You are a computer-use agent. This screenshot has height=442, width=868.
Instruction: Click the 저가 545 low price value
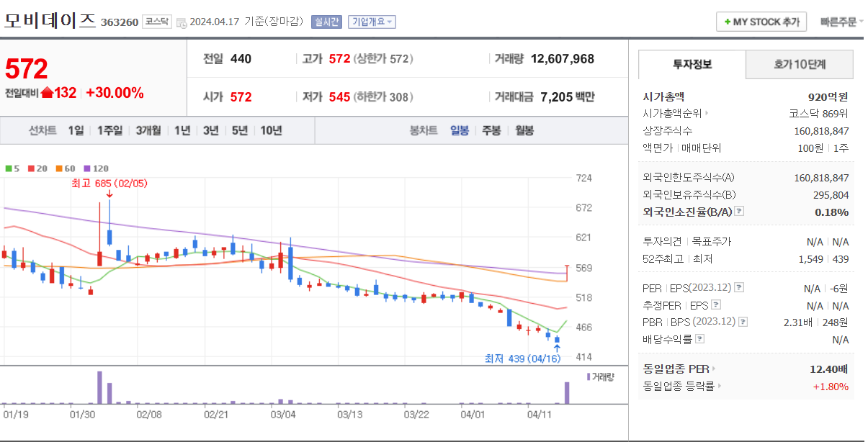pyautogui.click(x=340, y=96)
